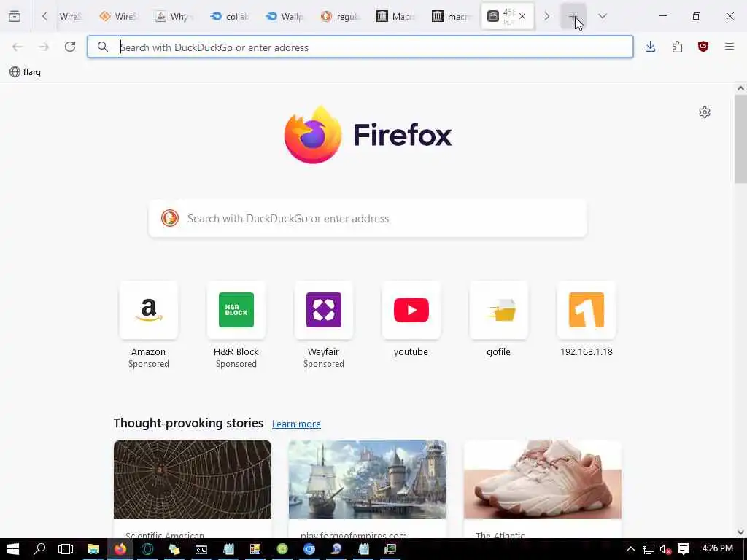
Task: Open the Windows Start menu
Action: pos(13,549)
